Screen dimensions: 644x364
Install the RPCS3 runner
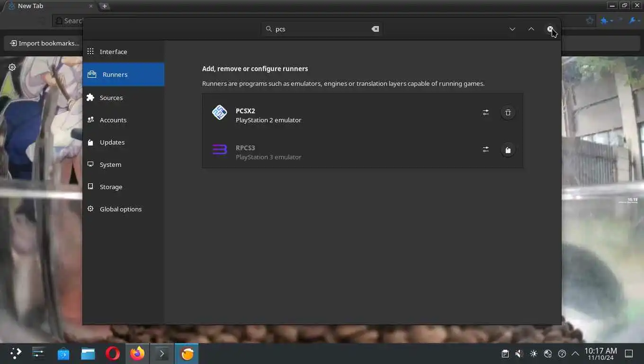(x=508, y=150)
